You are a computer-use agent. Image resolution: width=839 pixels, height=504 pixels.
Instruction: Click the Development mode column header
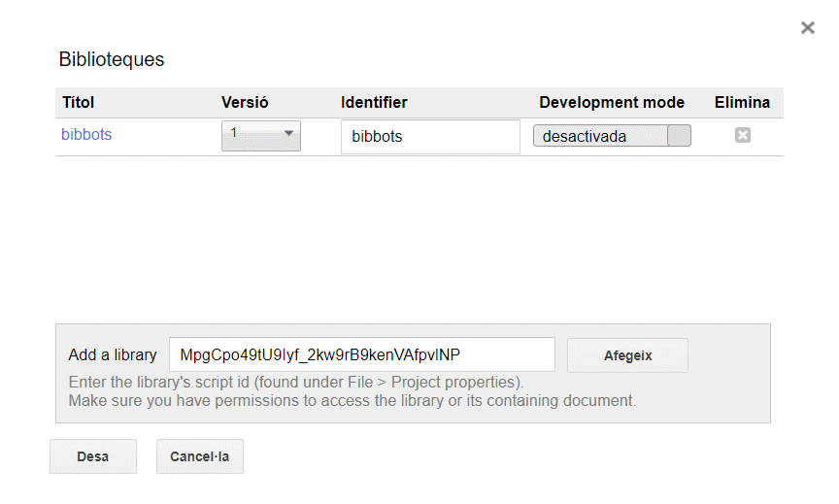[x=612, y=103]
